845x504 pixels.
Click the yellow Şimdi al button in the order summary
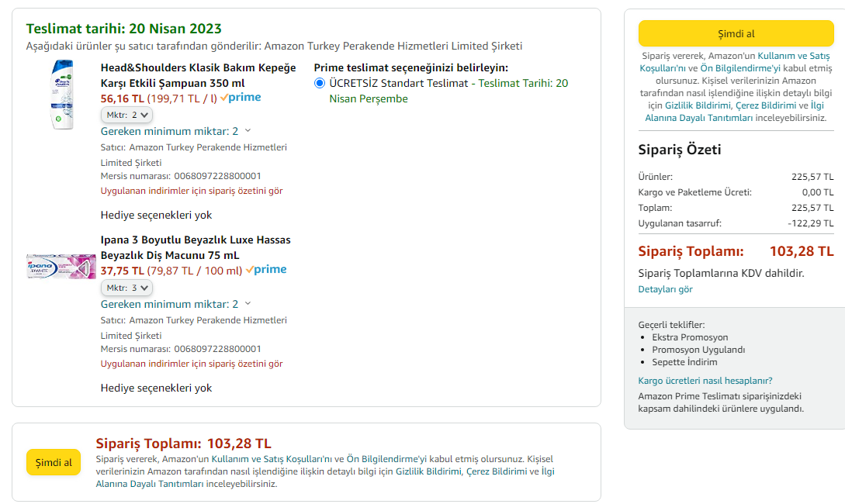point(736,33)
